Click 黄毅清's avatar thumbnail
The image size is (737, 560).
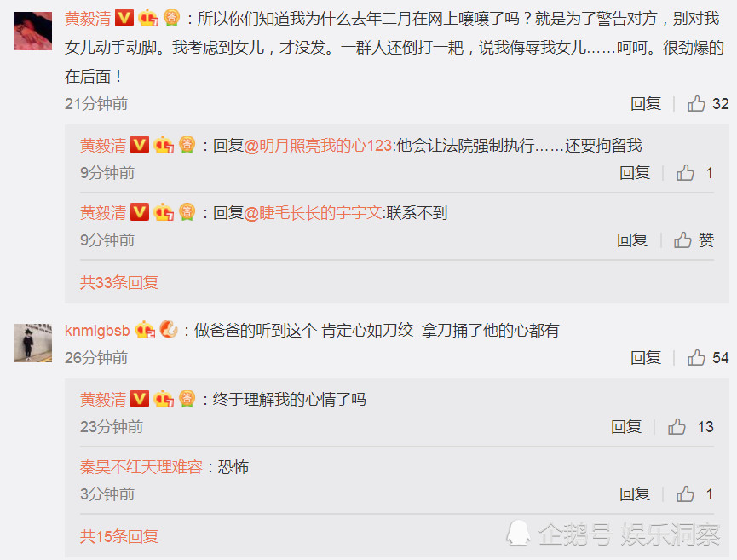(x=33, y=31)
